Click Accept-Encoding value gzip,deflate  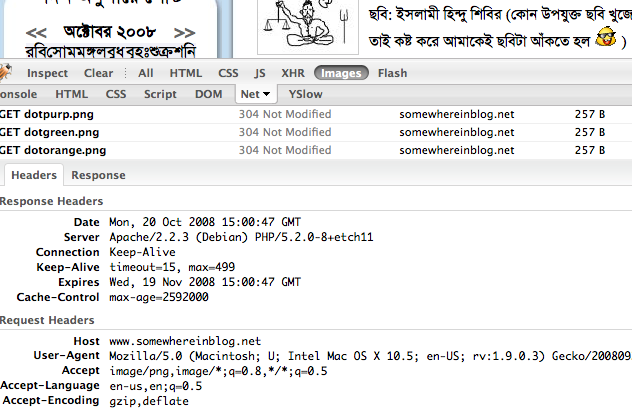click(149, 401)
